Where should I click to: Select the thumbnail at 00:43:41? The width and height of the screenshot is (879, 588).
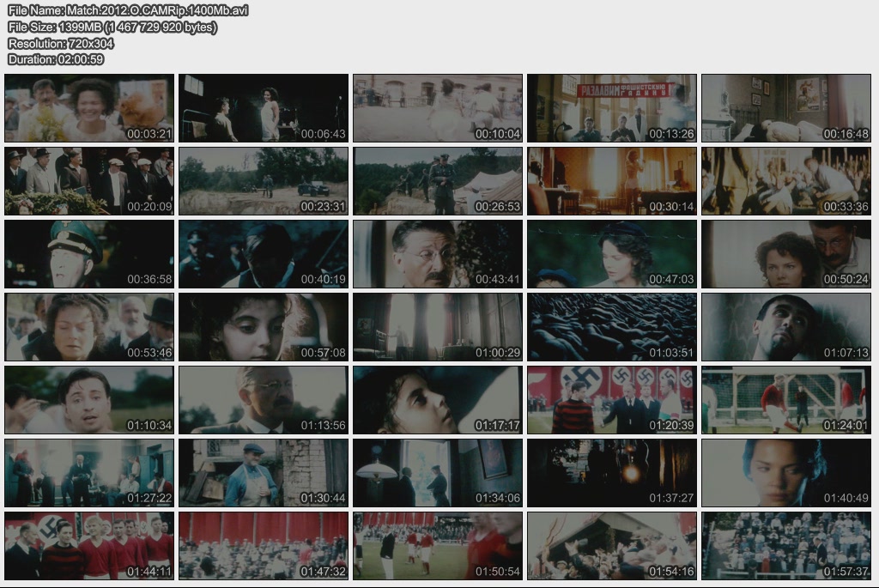[438, 254]
